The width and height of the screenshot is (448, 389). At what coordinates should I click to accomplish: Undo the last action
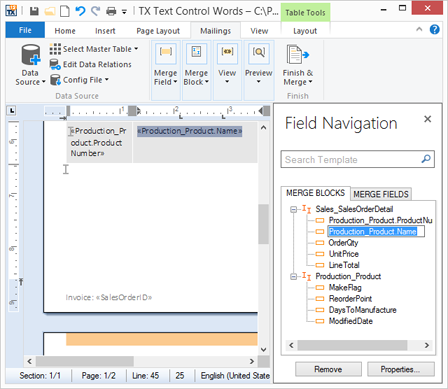pyautogui.click(x=80, y=11)
